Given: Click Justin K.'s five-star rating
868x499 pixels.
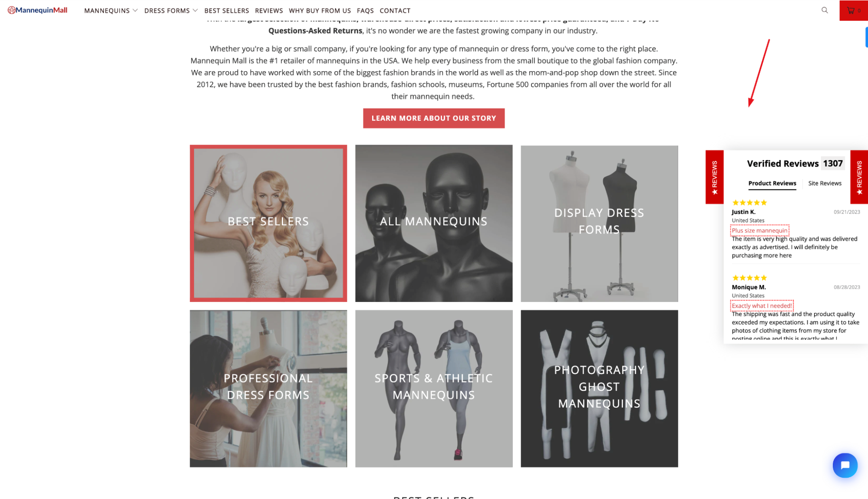Looking at the screenshot, I should pyautogui.click(x=749, y=203).
